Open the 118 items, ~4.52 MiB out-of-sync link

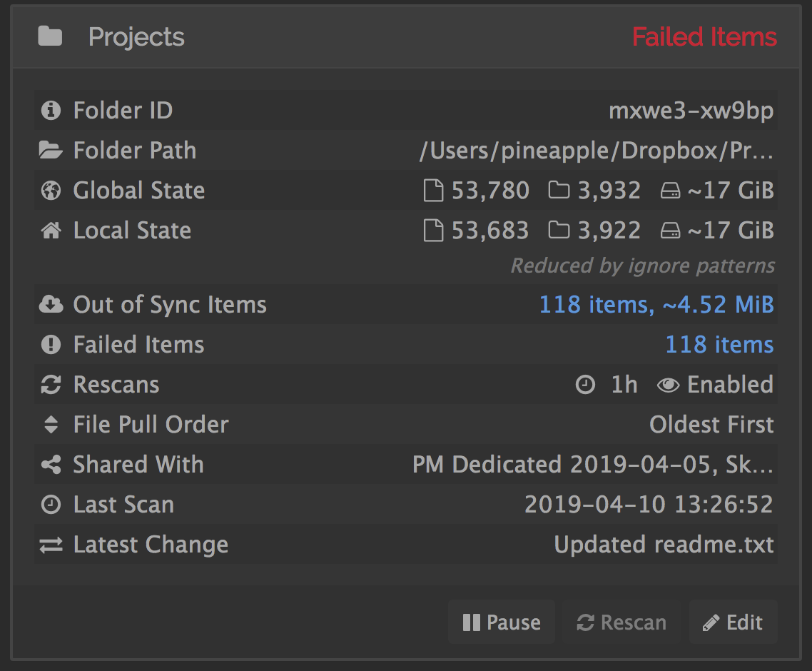pos(656,304)
